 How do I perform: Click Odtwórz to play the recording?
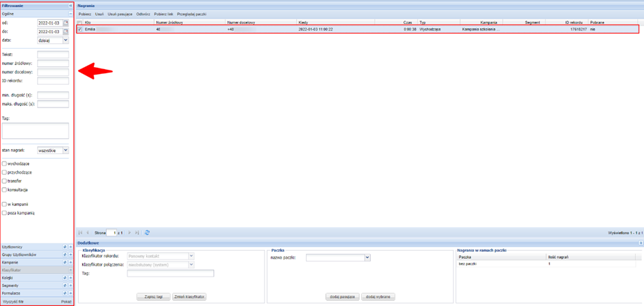[x=143, y=14]
